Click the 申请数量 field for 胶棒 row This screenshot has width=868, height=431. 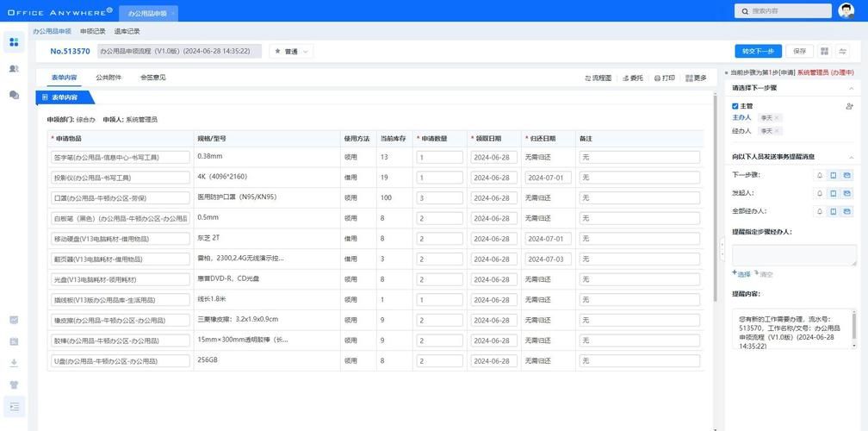pos(439,340)
